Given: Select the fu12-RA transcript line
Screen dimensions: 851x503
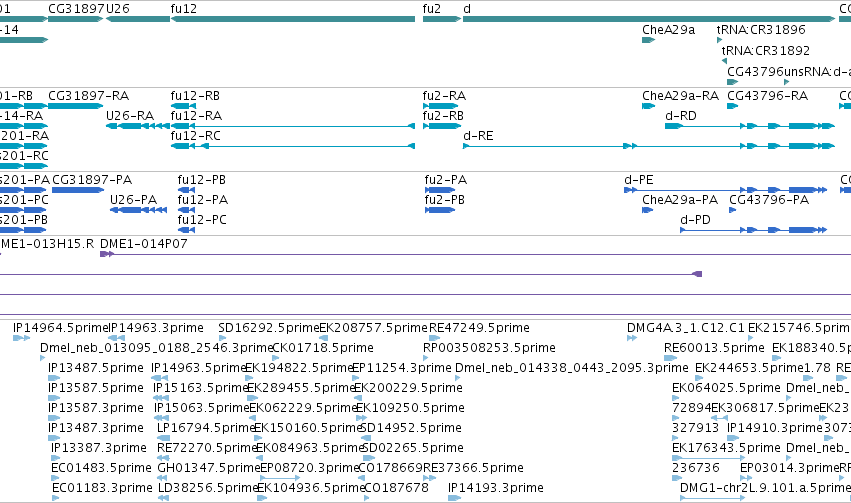Looking at the screenshot, I should (x=293, y=126).
